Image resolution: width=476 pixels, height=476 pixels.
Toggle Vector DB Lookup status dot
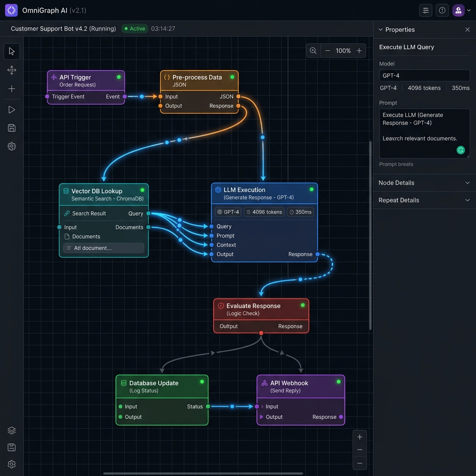point(142,190)
